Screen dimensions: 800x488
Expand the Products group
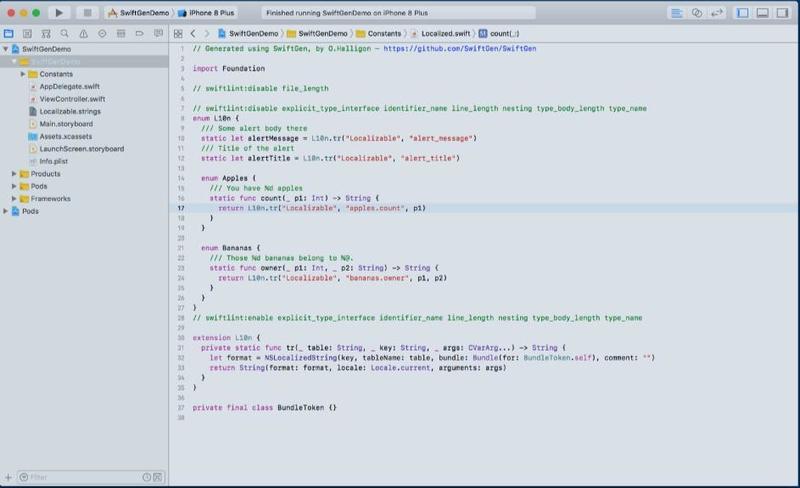point(14,174)
